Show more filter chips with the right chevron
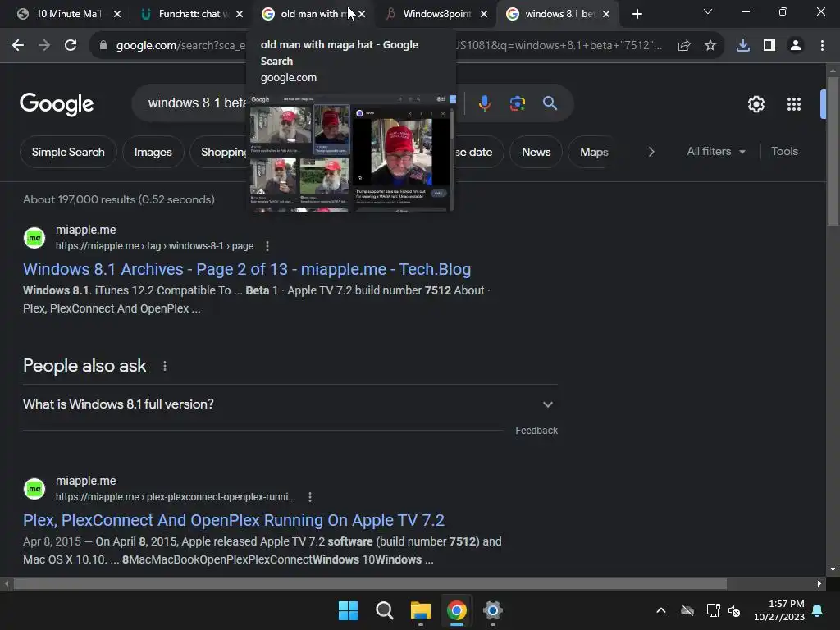 (x=651, y=152)
